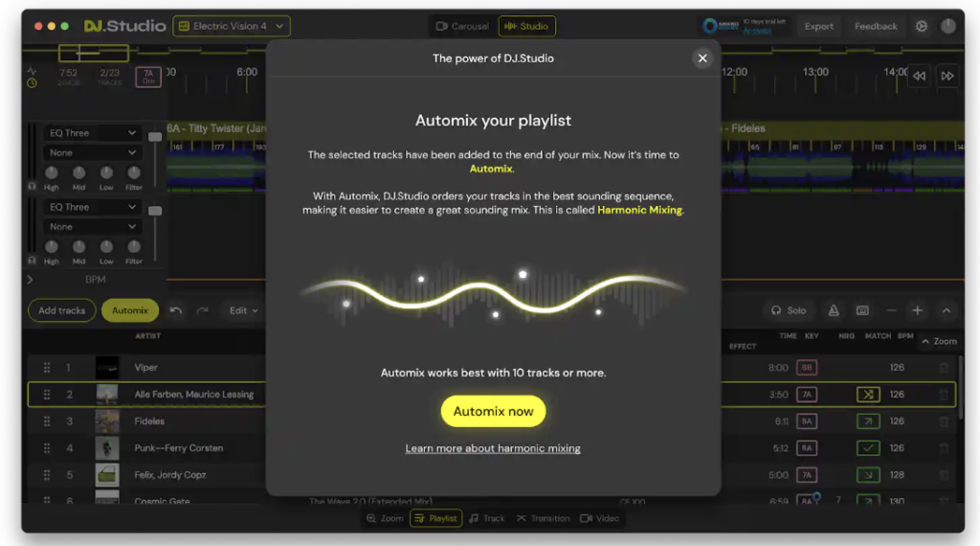Screen dimensions: 980x546
Task: Click the Automix now button
Action: pos(493,411)
